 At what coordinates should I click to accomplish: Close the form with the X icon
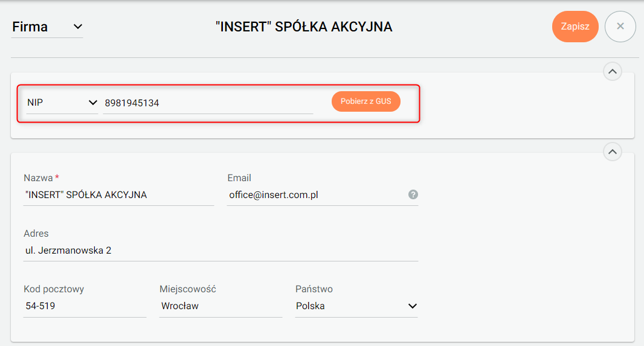coord(620,27)
